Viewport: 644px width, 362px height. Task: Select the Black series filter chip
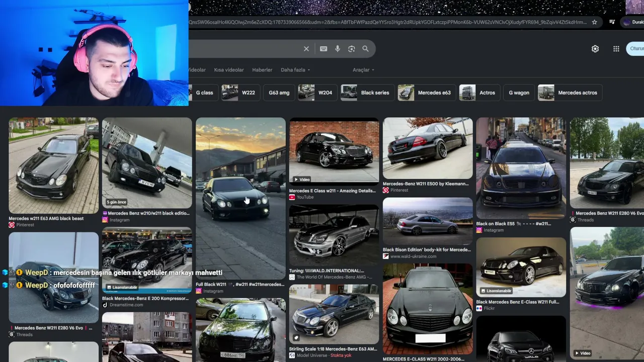click(x=367, y=93)
